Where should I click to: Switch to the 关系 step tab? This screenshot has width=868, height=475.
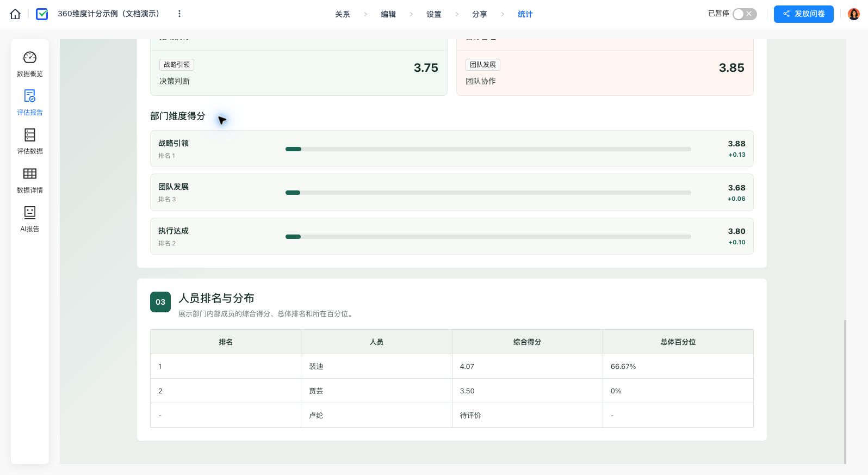coord(343,14)
